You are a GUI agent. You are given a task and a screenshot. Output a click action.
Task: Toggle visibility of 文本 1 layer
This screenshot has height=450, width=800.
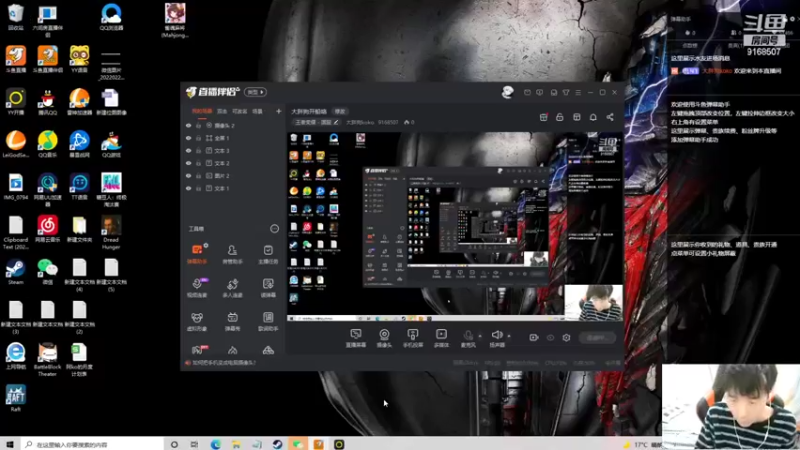188,188
